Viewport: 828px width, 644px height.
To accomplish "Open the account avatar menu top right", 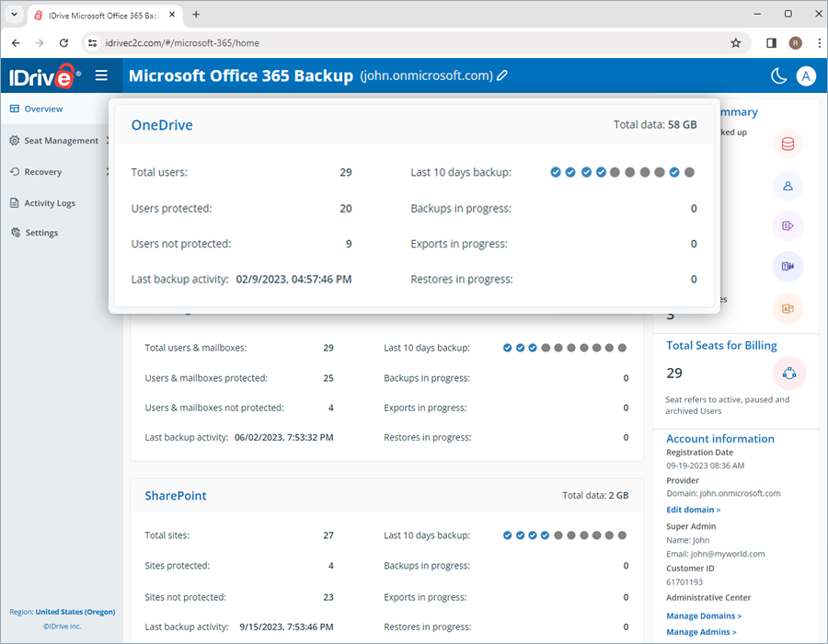I will (x=807, y=75).
